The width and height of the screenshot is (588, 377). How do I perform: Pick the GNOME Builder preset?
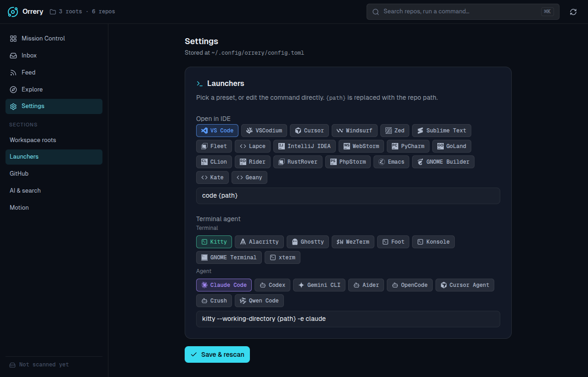point(443,162)
